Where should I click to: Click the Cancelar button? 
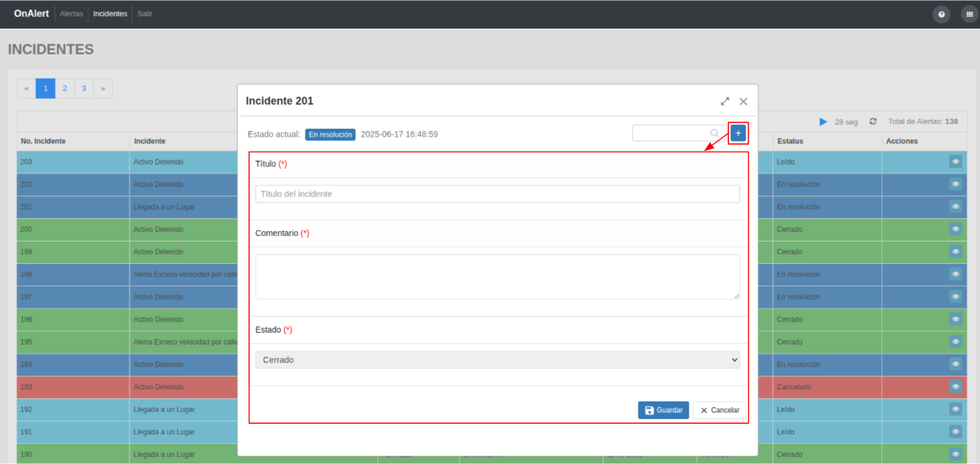719,410
